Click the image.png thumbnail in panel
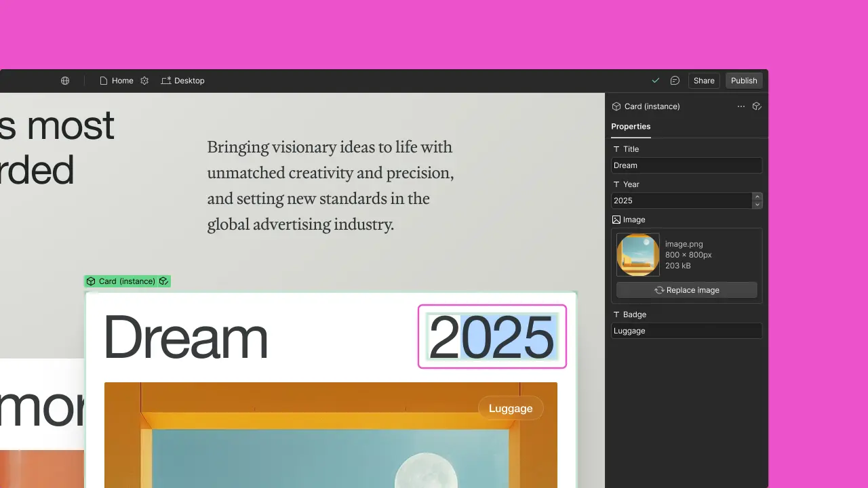Image resolution: width=868 pixels, height=488 pixels. click(638, 255)
